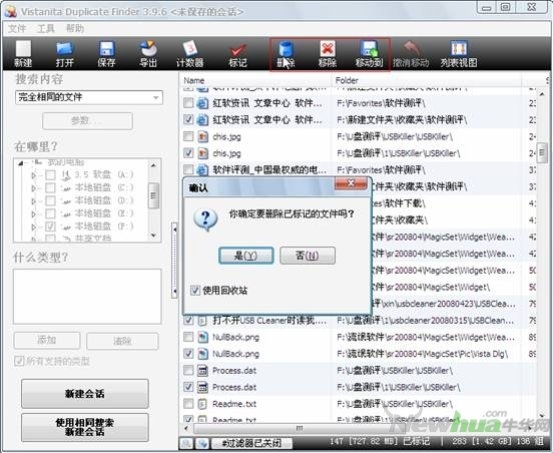Click the 保存 (Save) toolbar icon
This screenshot has width=553, height=453.
[106, 54]
